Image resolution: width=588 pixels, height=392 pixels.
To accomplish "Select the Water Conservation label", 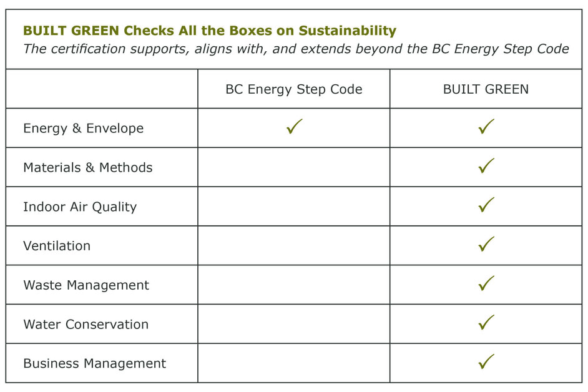I will 86,325.
